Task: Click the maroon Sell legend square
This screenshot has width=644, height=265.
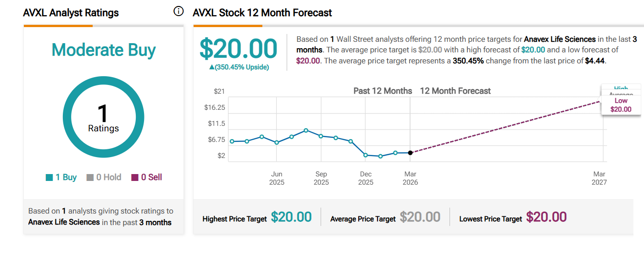Action: coord(135,178)
